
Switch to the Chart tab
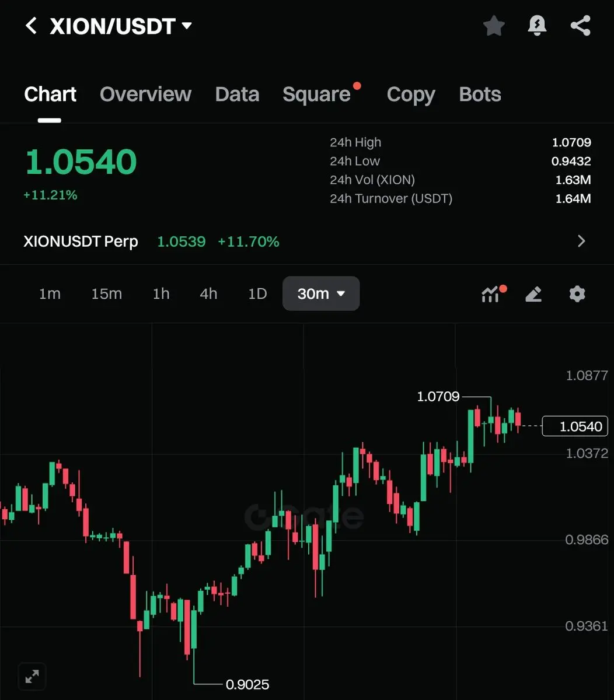50,94
